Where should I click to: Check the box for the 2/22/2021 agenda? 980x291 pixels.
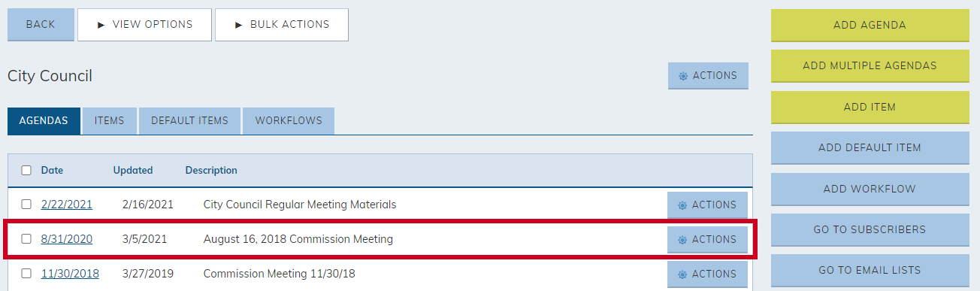[26, 205]
